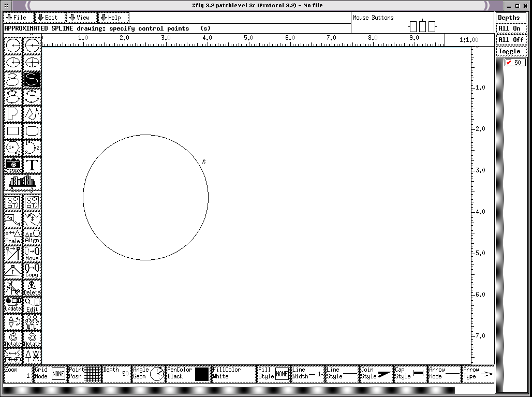Select the add point tool

pos(13,271)
